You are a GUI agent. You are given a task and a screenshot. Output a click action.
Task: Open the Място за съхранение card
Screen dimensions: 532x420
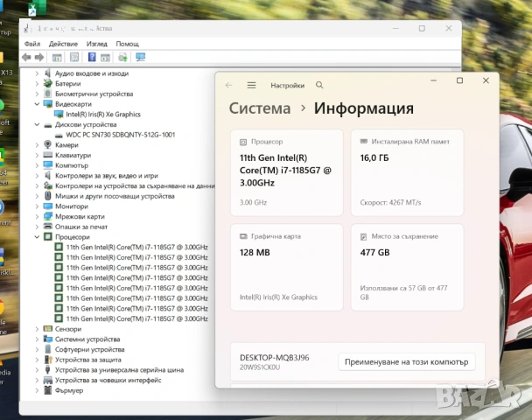(407, 267)
